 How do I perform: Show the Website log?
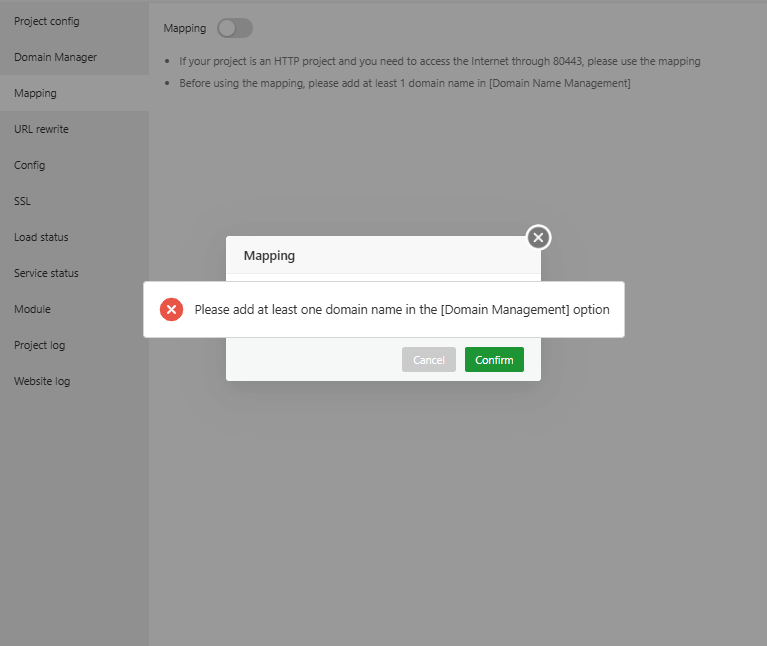(74, 381)
